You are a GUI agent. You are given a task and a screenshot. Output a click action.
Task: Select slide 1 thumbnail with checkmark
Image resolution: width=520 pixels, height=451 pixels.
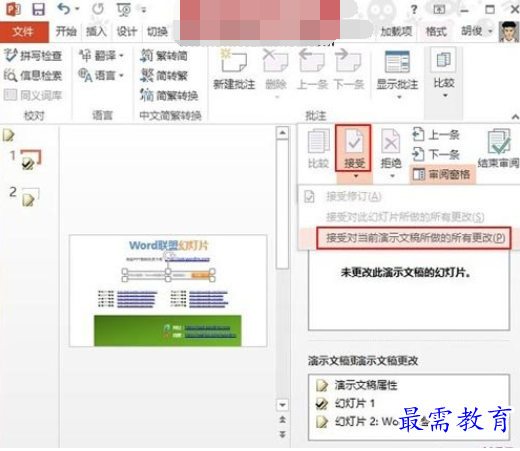pyautogui.click(x=31, y=159)
